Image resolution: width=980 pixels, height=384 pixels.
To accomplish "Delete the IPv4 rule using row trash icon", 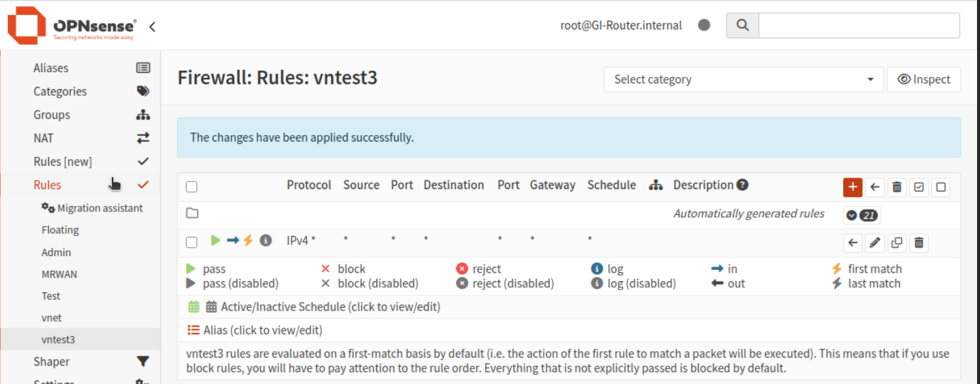I will [x=919, y=243].
